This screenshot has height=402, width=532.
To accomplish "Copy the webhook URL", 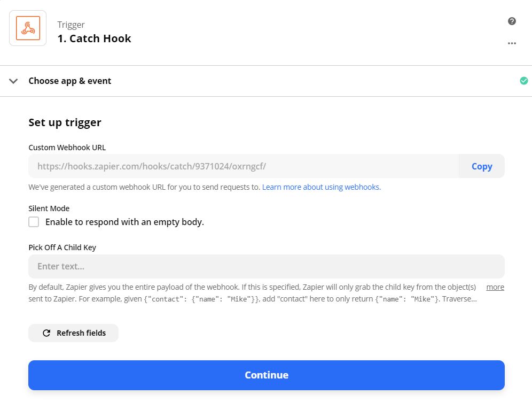I will pyautogui.click(x=481, y=166).
